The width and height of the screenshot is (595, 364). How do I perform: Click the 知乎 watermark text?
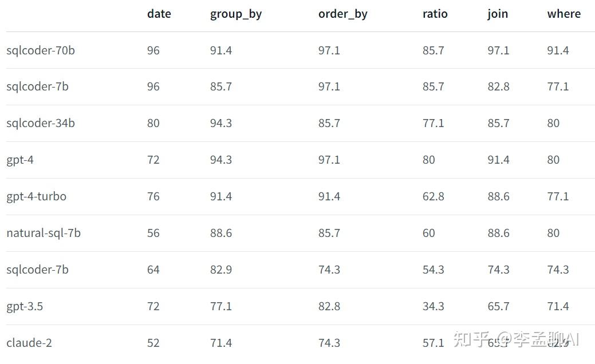[x=471, y=339]
